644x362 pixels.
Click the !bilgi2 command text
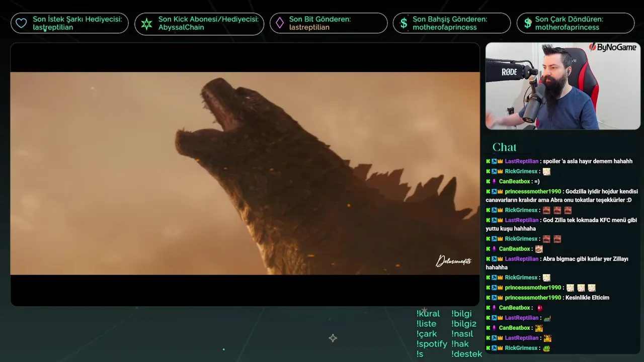[464, 324]
